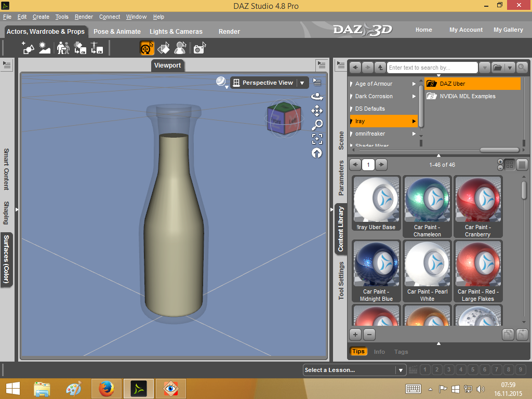Open the search filter dropdown arrow
Screen dimensions: 532x399
[x=485, y=68]
